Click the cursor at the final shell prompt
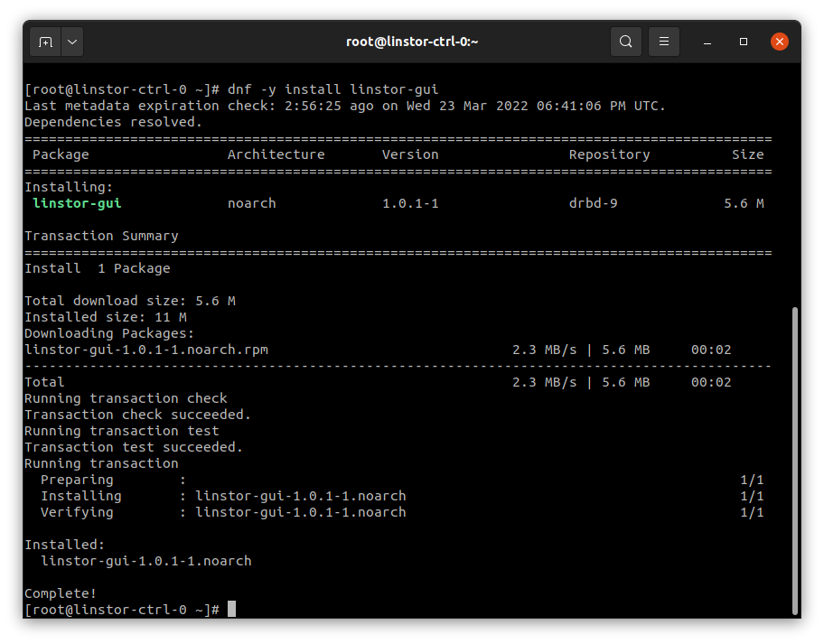 coord(231,610)
